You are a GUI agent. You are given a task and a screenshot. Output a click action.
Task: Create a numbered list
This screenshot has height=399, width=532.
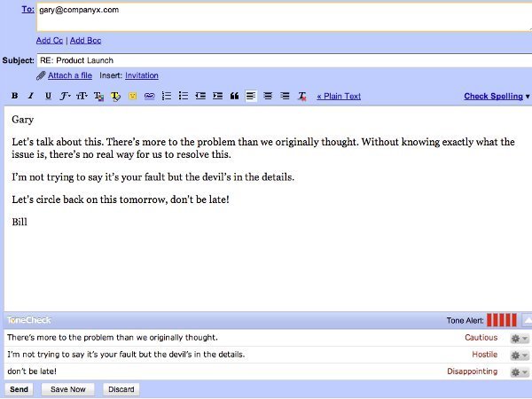point(167,96)
